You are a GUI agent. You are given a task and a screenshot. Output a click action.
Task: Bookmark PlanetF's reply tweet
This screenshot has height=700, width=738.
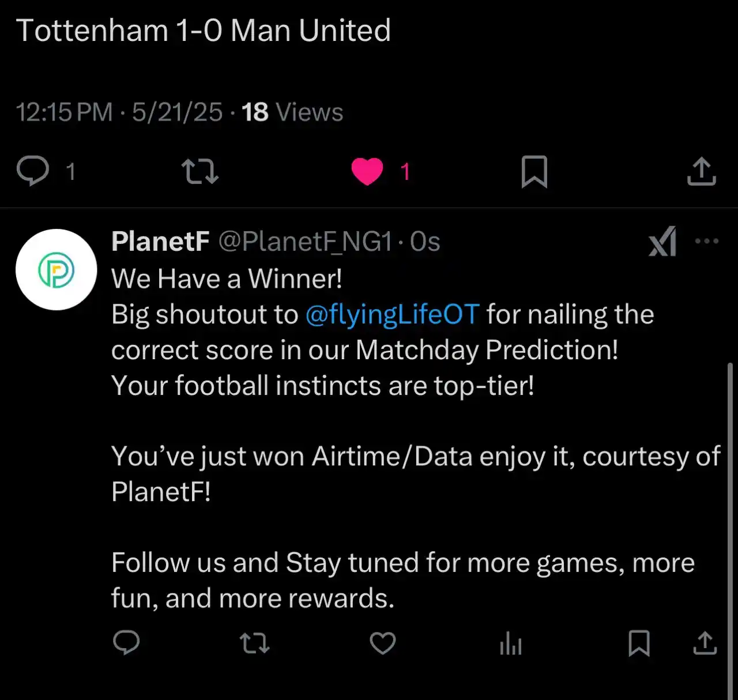click(x=639, y=643)
